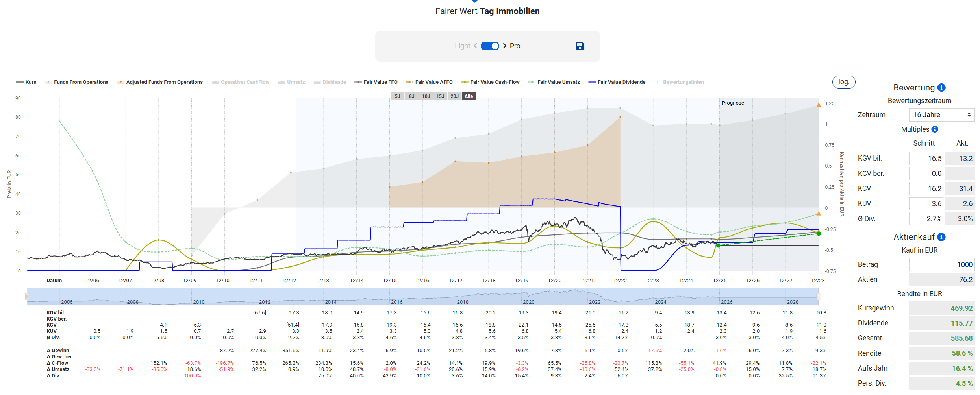
Task: Click the orange triangle marker at chart top
Action: point(819,105)
